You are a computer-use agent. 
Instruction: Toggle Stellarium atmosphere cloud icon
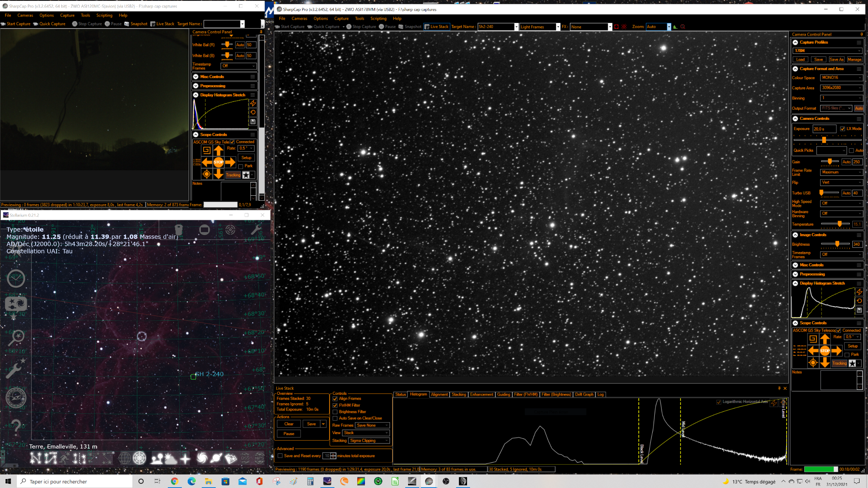(171, 458)
